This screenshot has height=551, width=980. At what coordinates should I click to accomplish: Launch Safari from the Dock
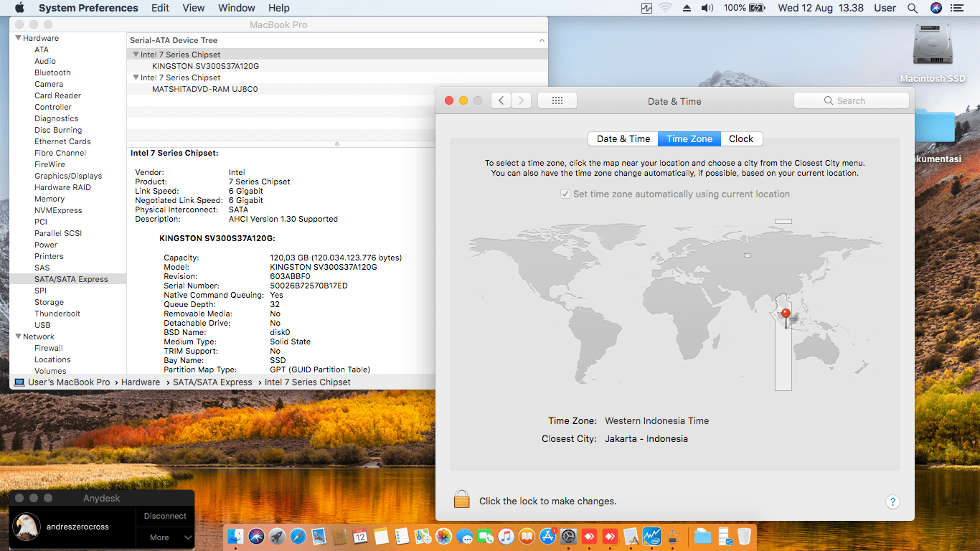296,536
